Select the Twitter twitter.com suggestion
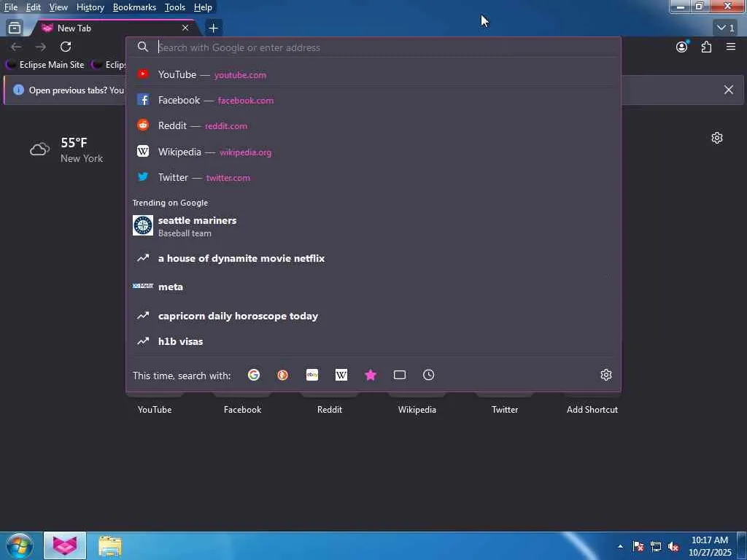 (x=373, y=178)
